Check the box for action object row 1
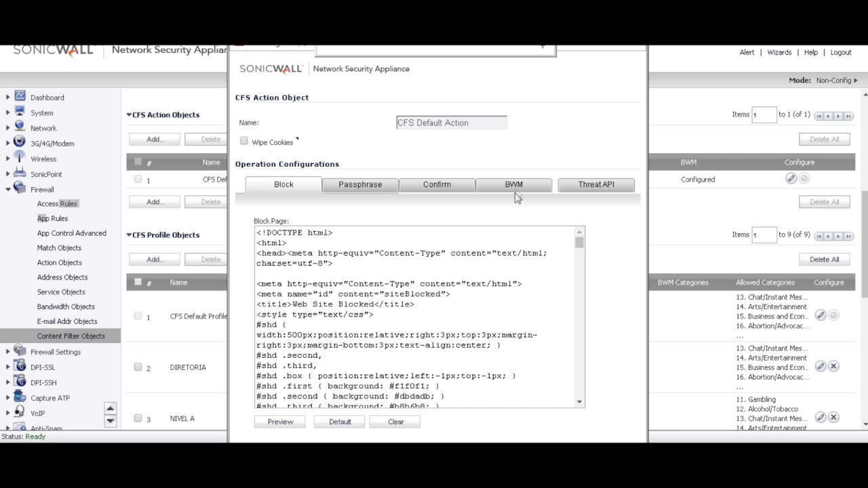868x488 pixels. [138, 180]
